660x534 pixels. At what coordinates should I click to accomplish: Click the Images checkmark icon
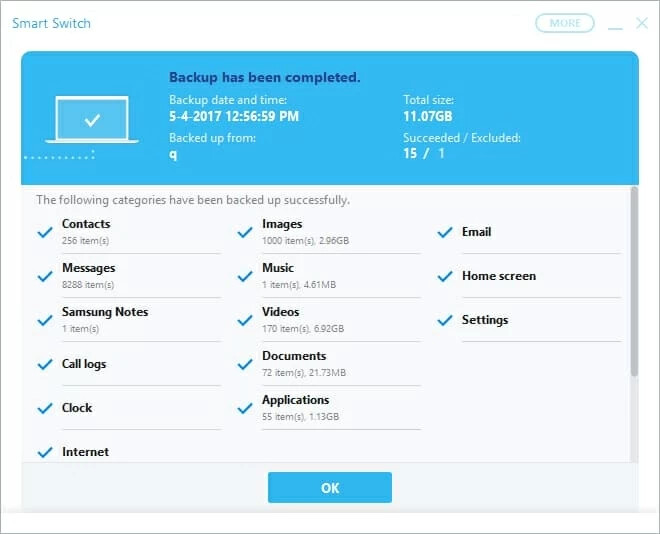point(244,232)
